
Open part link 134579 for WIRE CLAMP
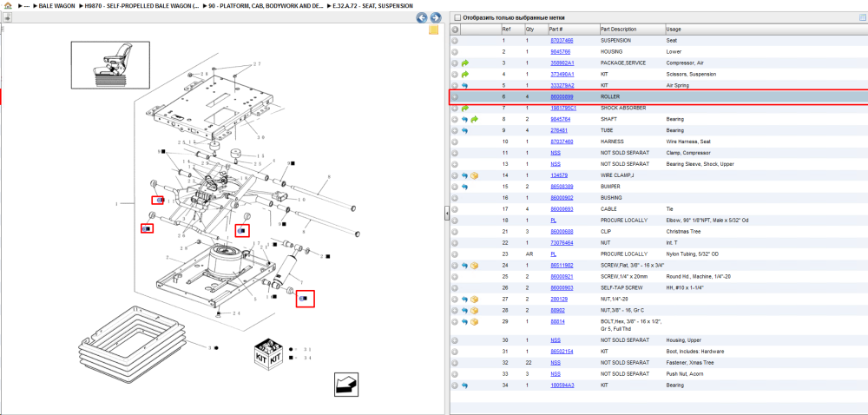coord(558,175)
